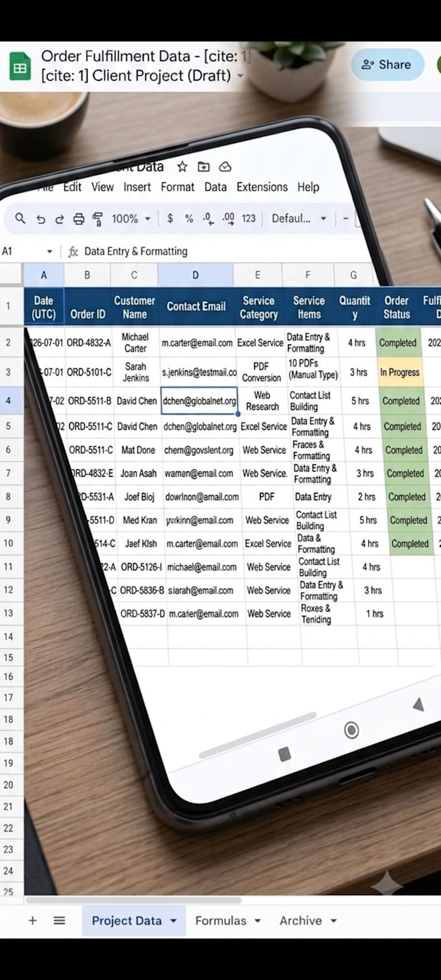
Task: Open the View menu
Action: tap(102, 187)
